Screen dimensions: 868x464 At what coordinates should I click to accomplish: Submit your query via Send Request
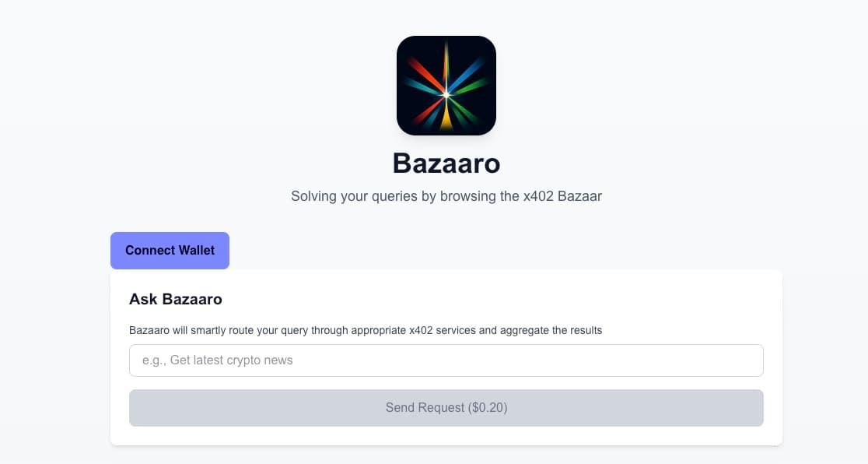pyautogui.click(x=446, y=407)
